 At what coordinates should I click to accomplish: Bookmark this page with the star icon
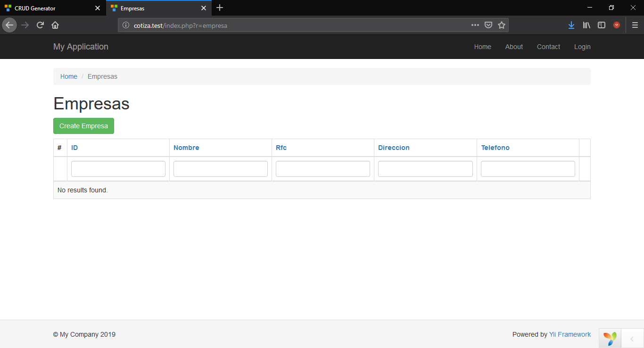[502, 25]
